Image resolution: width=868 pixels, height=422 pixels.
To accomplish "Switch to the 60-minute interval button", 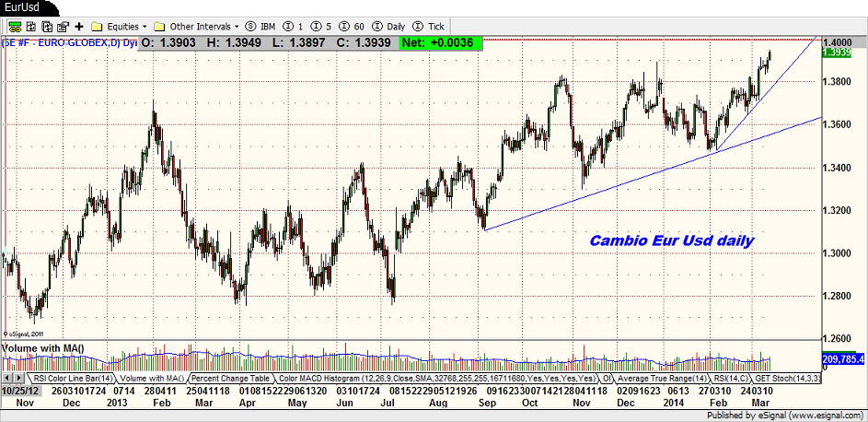I will click(x=352, y=26).
